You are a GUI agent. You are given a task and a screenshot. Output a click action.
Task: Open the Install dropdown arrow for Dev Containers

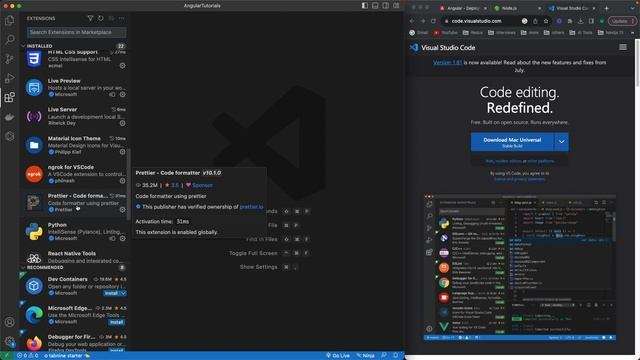(123, 293)
